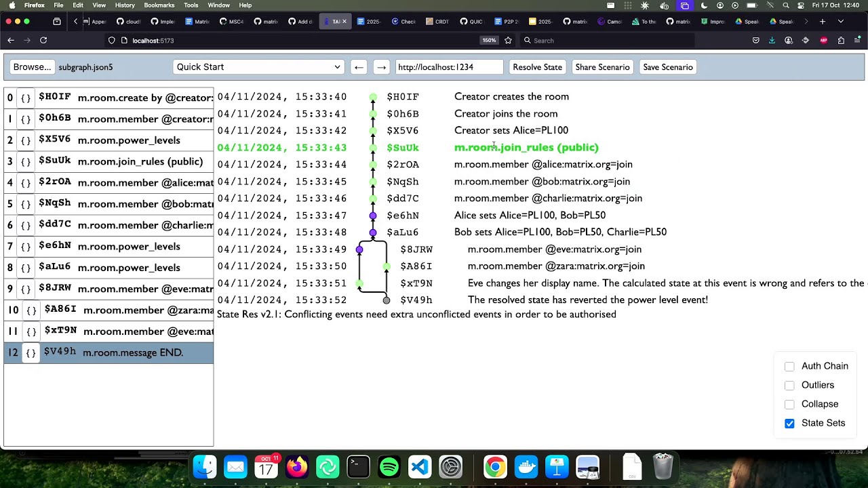Click the $aLu6 event ID in graph
The width and height of the screenshot is (868, 488).
coord(403,232)
